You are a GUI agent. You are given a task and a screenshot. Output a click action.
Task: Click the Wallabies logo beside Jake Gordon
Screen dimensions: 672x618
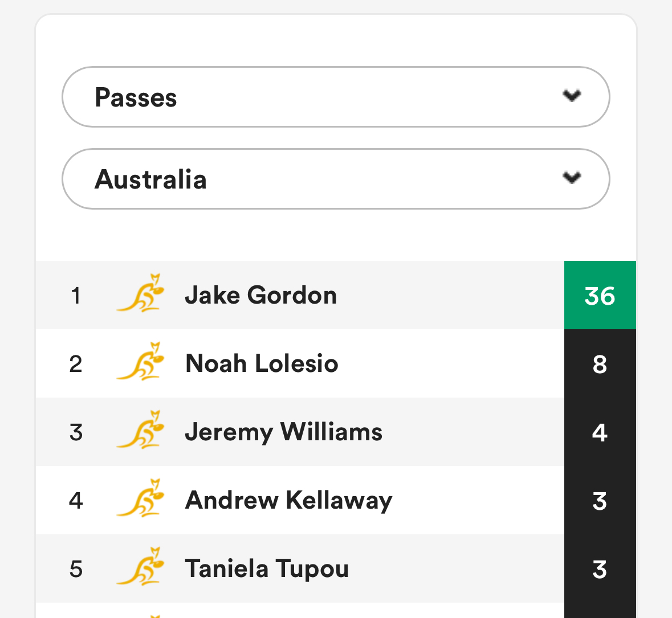click(x=141, y=293)
